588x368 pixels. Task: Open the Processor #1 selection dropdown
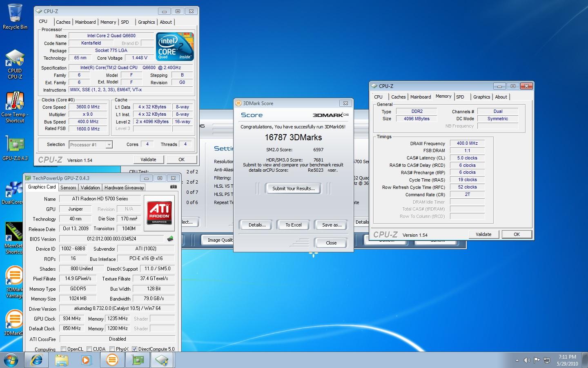click(x=91, y=145)
